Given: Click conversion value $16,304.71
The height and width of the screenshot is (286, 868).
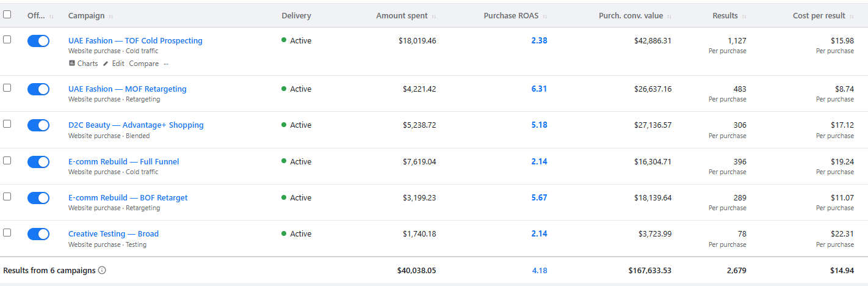Looking at the screenshot, I should pyautogui.click(x=653, y=162).
